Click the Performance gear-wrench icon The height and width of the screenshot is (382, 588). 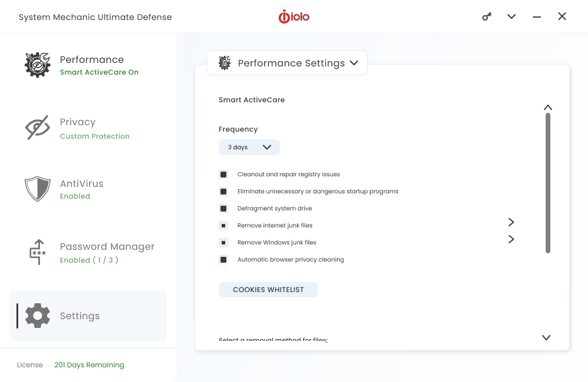[38, 65]
